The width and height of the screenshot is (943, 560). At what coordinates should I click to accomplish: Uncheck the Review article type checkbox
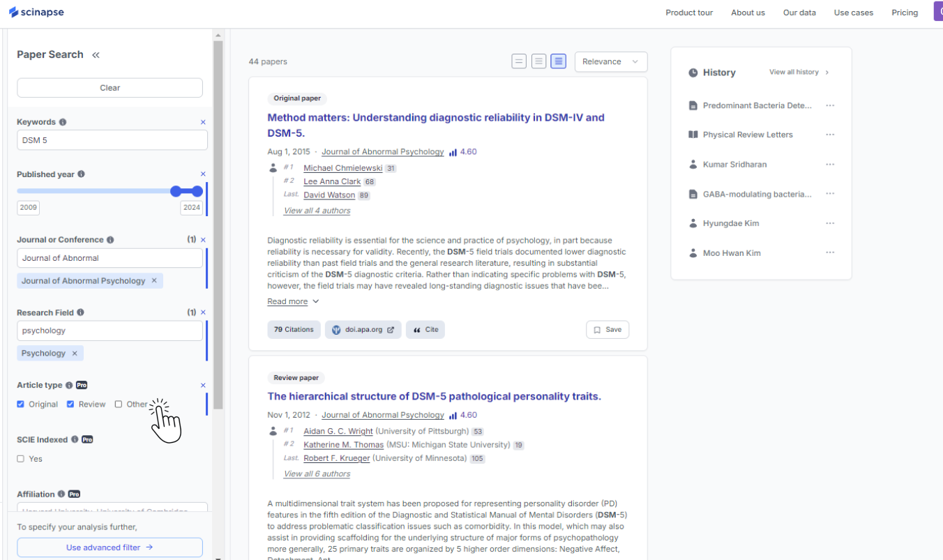(70, 404)
